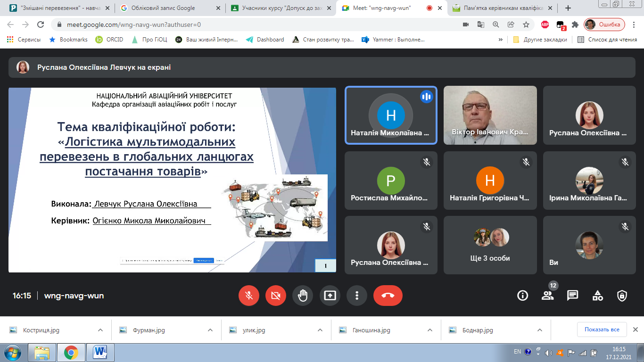Open the meeting details info icon
The width and height of the screenshot is (644, 362).
pyautogui.click(x=522, y=296)
